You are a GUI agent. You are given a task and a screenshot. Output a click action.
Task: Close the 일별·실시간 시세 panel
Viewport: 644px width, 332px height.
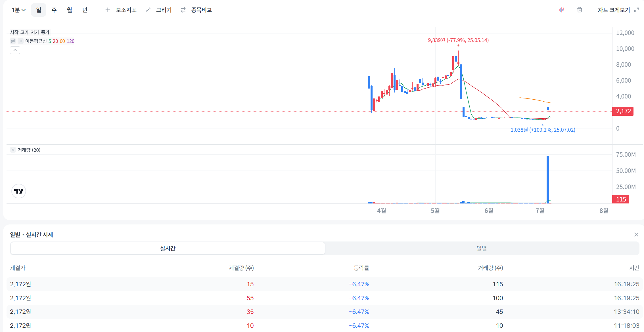tap(636, 234)
